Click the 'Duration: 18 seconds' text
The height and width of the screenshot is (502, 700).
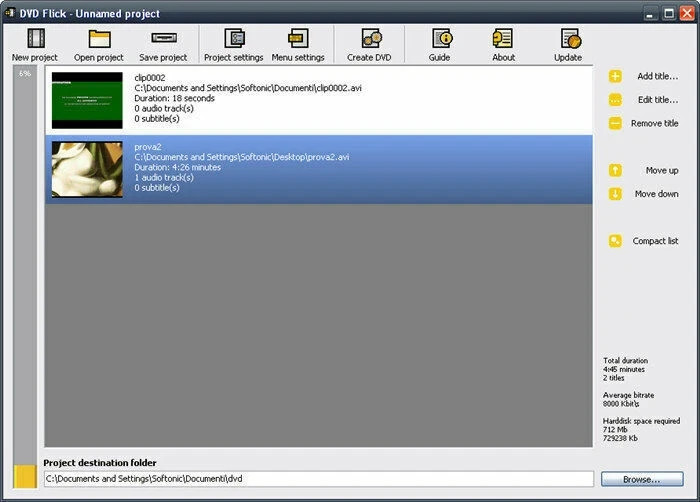click(x=174, y=98)
